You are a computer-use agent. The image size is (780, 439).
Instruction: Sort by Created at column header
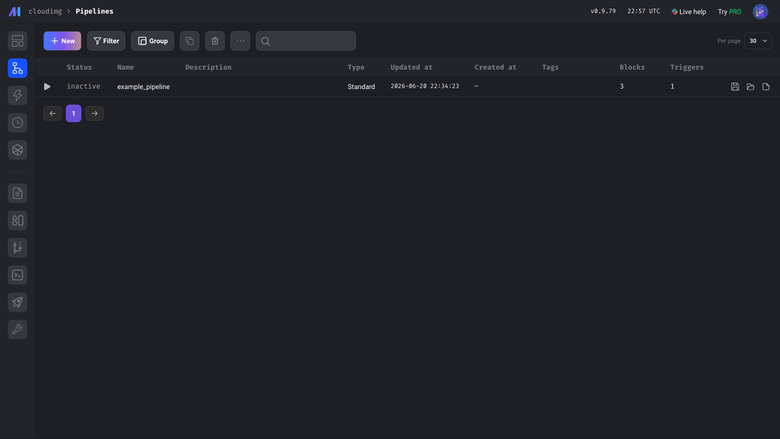[495, 67]
